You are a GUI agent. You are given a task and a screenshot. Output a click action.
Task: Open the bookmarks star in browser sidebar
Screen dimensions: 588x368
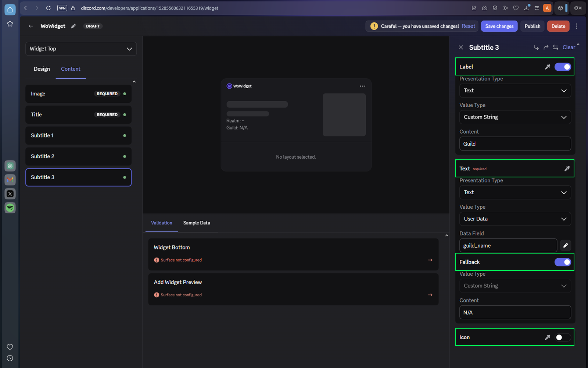coord(10,24)
